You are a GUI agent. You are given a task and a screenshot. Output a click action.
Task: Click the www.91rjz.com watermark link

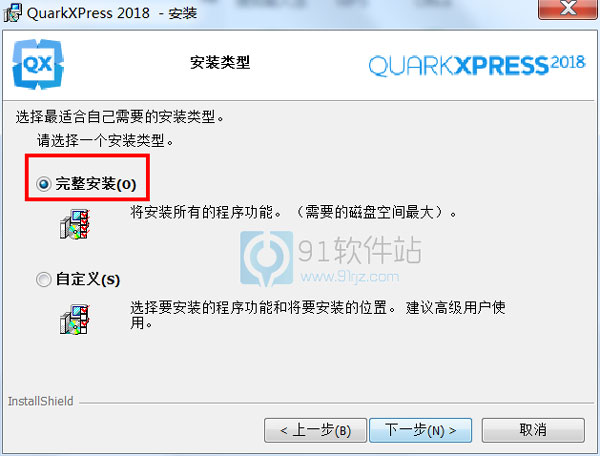click(349, 277)
